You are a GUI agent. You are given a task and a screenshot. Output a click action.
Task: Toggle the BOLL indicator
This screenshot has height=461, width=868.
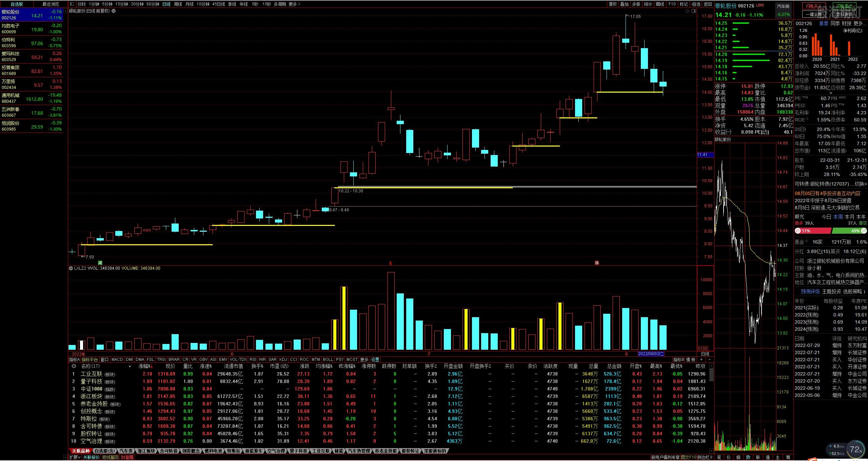tap(328, 360)
